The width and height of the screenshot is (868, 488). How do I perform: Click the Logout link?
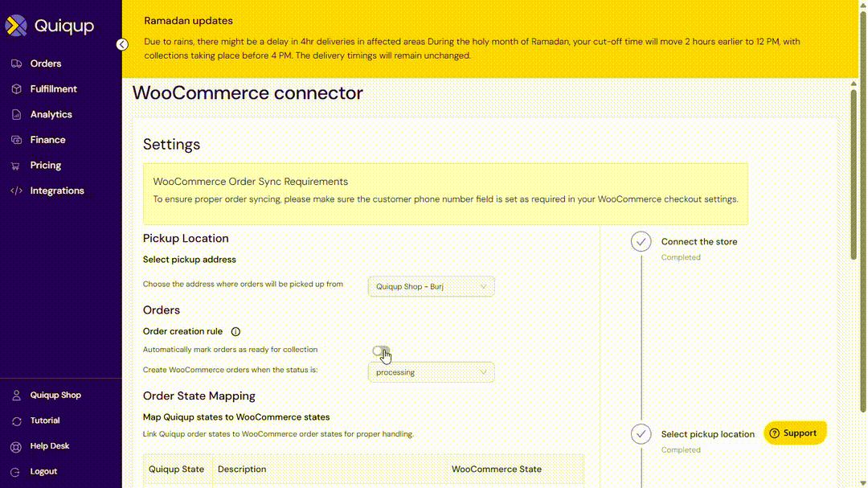[x=43, y=472]
